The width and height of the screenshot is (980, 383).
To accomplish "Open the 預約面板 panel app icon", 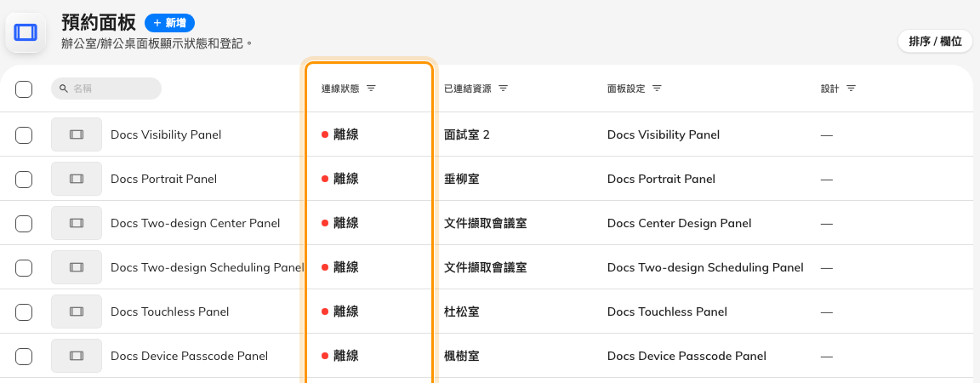I will click(x=26, y=32).
